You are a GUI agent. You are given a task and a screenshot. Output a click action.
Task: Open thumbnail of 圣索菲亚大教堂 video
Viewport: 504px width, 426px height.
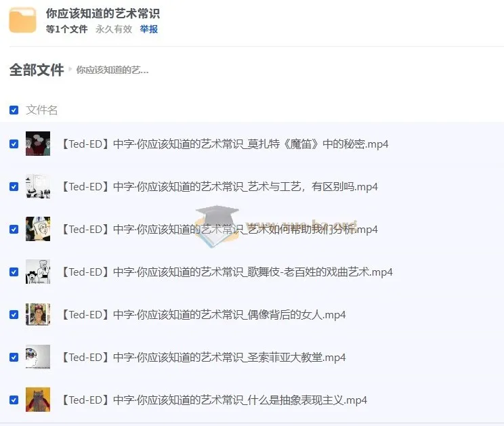point(38,357)
